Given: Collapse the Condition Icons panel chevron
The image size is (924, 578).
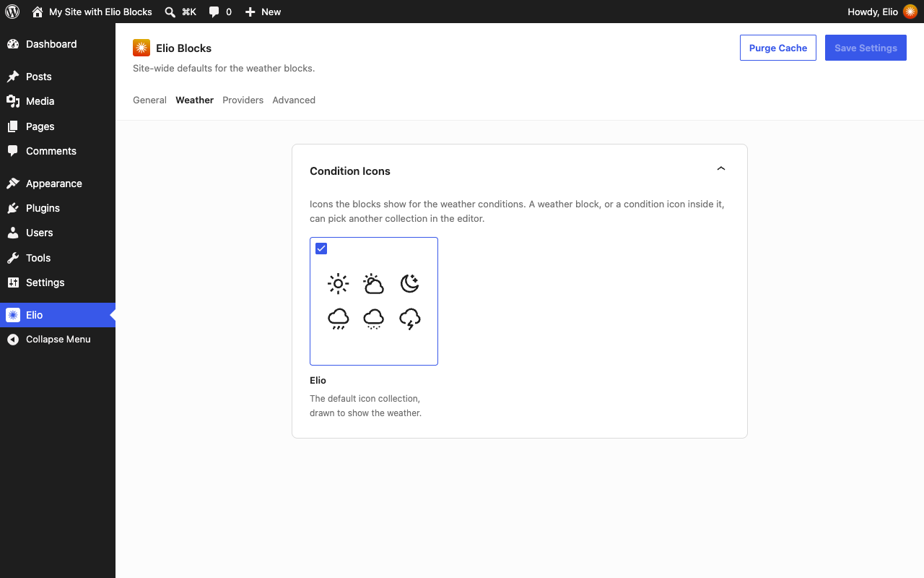Looking at the screenshot, I should click(720, 168).
